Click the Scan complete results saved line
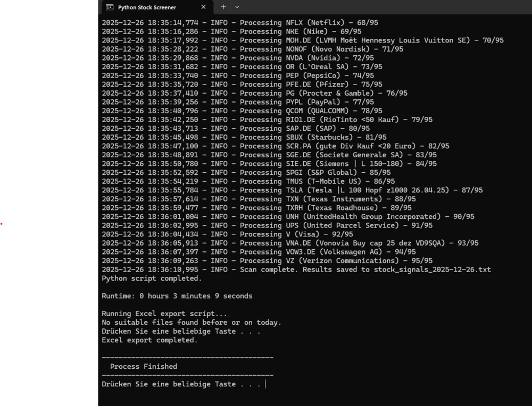 296,269
